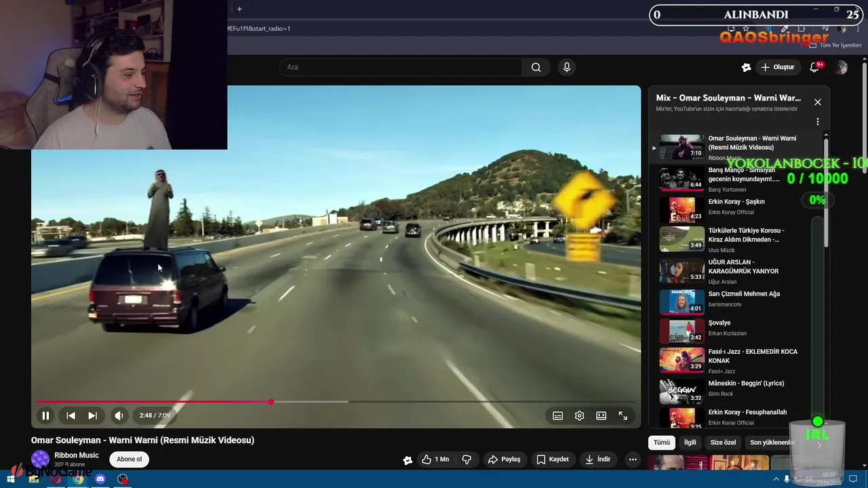The height and width of the screenshot is (488, 868).
Task: Click the video title text
Action: (142, 440)
